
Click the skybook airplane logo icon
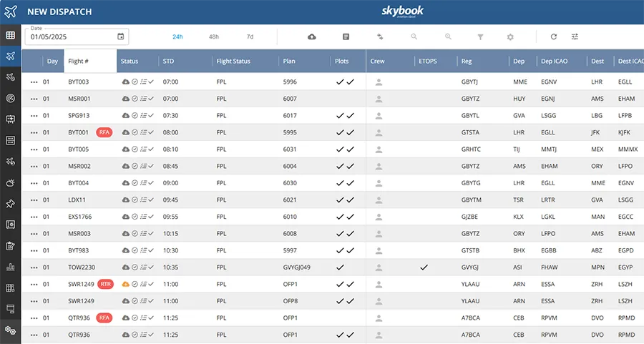coord(11,11)
